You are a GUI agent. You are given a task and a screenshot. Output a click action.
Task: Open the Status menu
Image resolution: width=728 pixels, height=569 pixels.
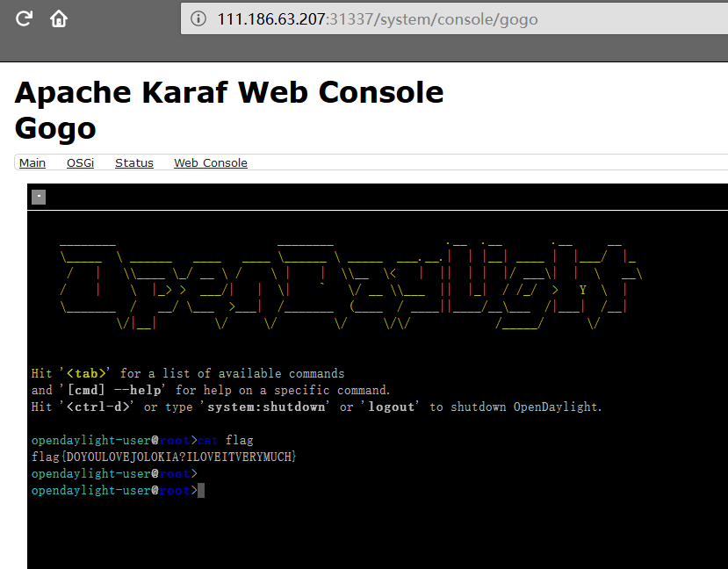click(133, 162)
